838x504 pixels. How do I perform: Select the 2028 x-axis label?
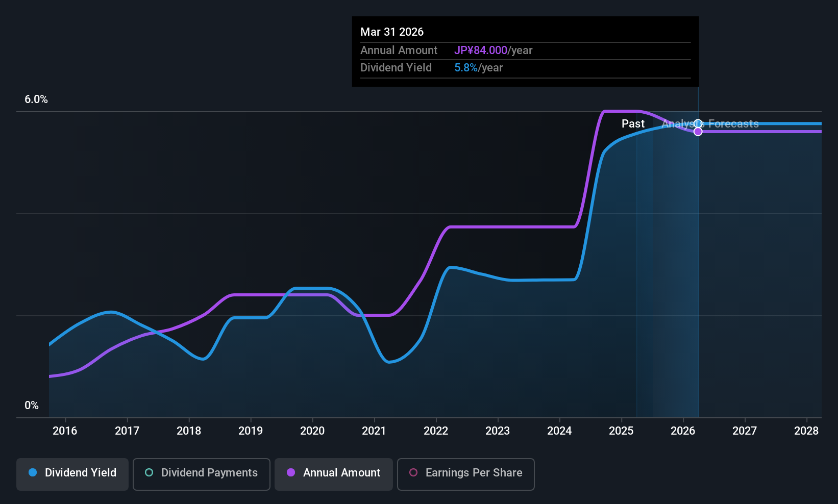pyautogui.click(x=806, y=431)
